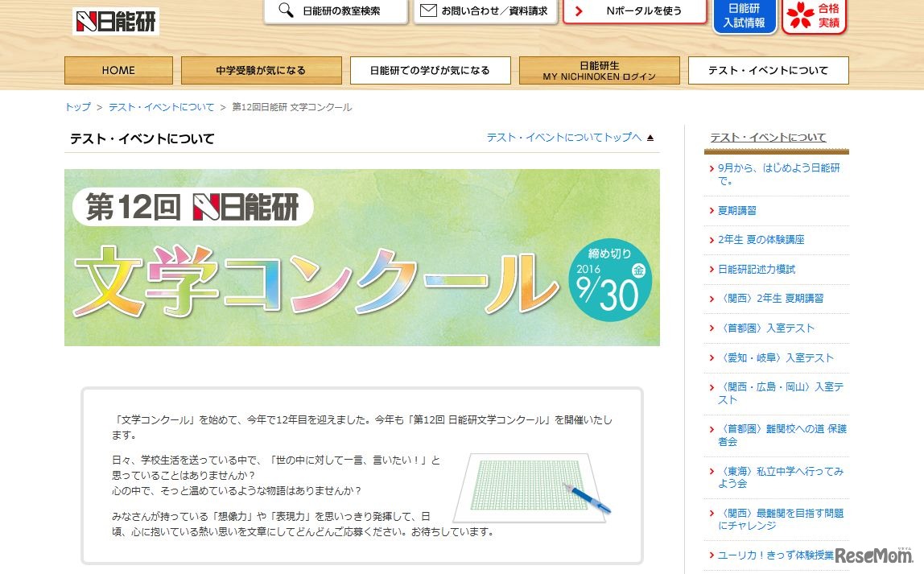Image resolution: width=924 pixels, height=574 pixels.
Task: Open the 合格実績 button text
Action: click(x=828, y=16)
